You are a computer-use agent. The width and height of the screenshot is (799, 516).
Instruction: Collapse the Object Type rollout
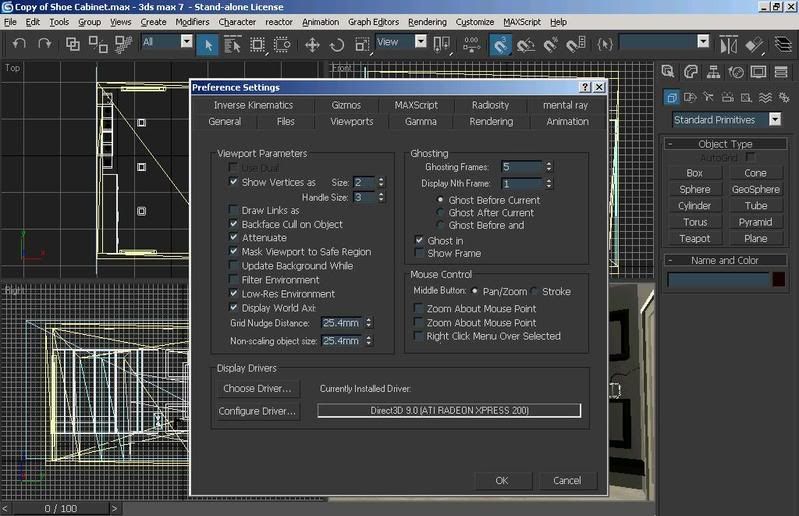click(726, 144)
